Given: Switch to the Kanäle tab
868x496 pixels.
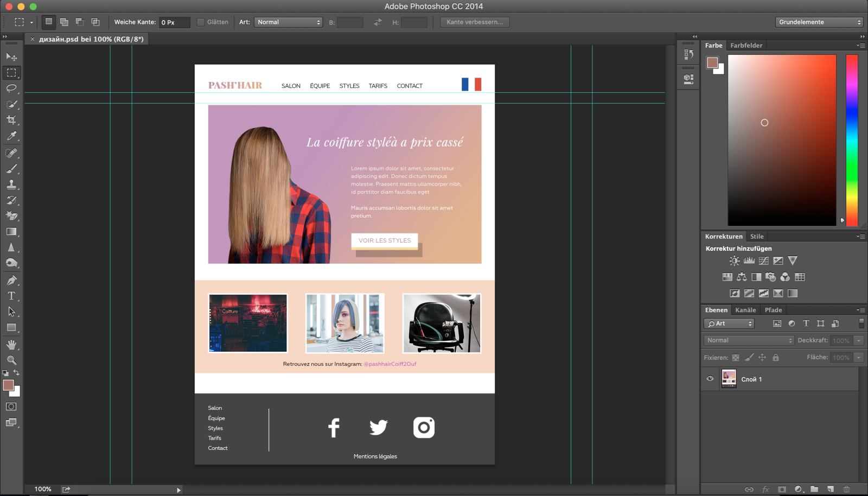Looking at the screenshot, I should 745,310.
